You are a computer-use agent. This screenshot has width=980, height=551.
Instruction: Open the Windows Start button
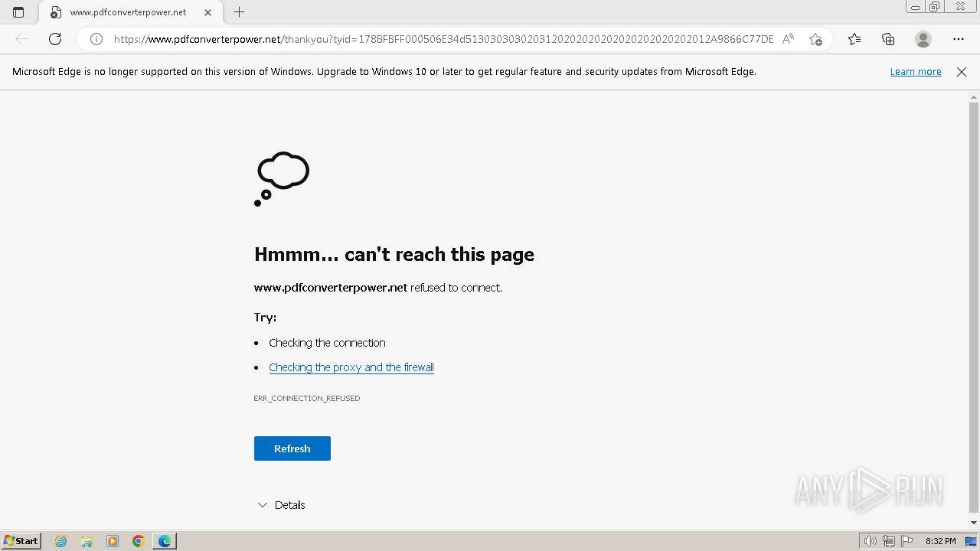tap(21, 541)
